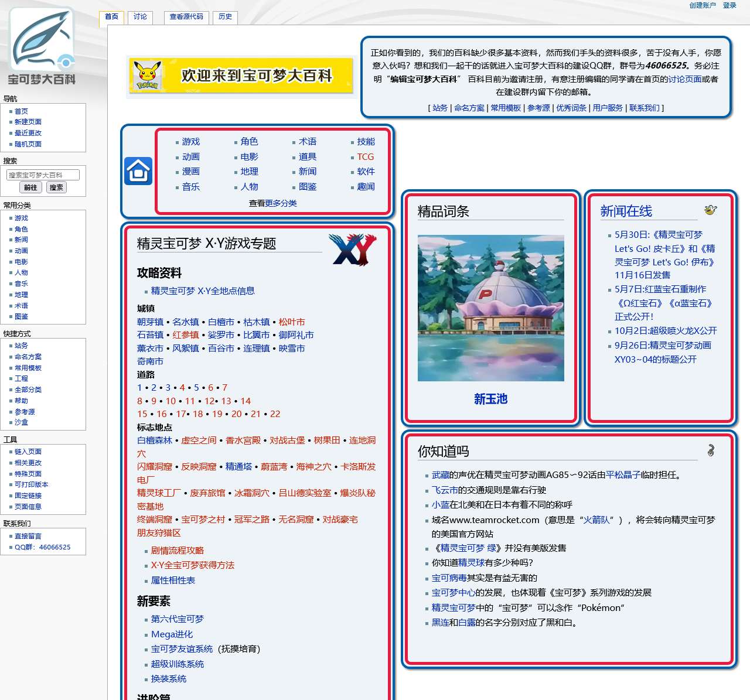Focus the 搜索宝可梦大百科 search field
The image size is (750, 700).
[x=43, y=175]
